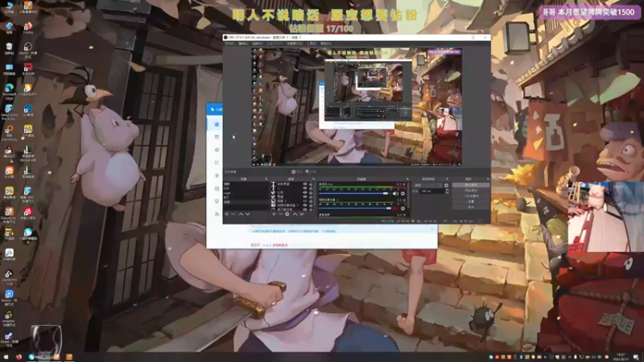Adjust the second mixer channel volume slider

tap(355, 208)
